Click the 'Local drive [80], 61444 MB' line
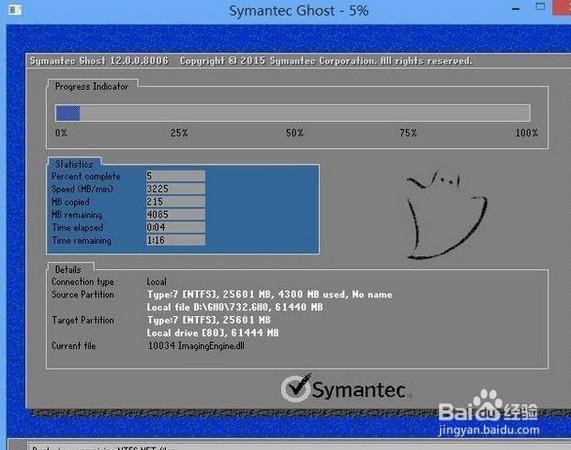 pos(213,333)
